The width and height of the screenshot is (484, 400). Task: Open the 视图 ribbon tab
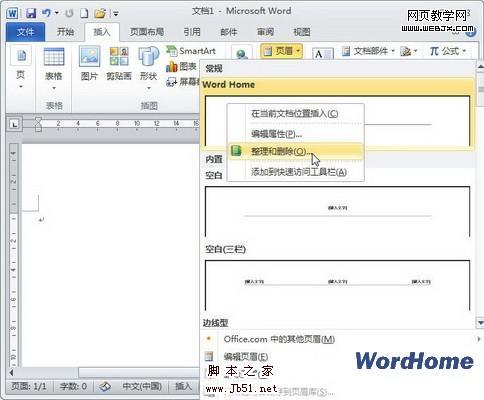[302, 32]
